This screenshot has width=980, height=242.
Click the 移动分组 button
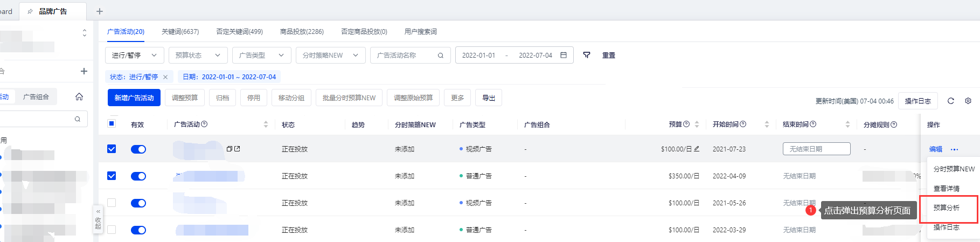[291, 98]
